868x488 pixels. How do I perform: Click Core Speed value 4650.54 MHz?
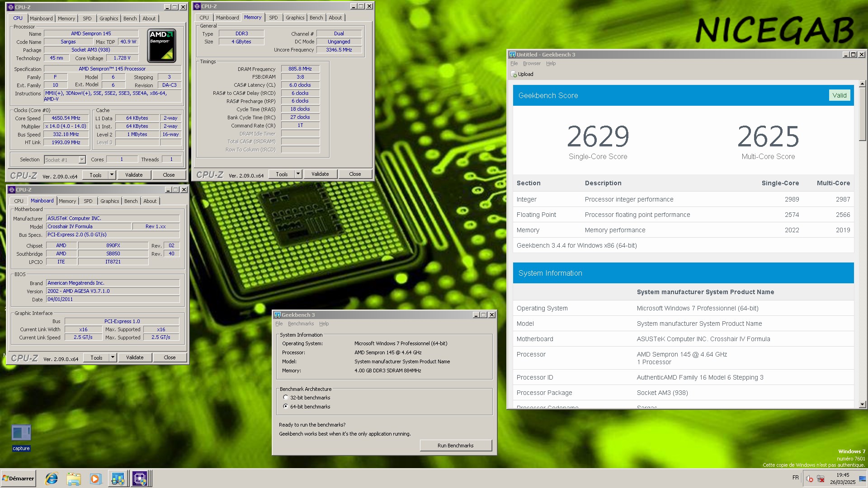[66, 118]
